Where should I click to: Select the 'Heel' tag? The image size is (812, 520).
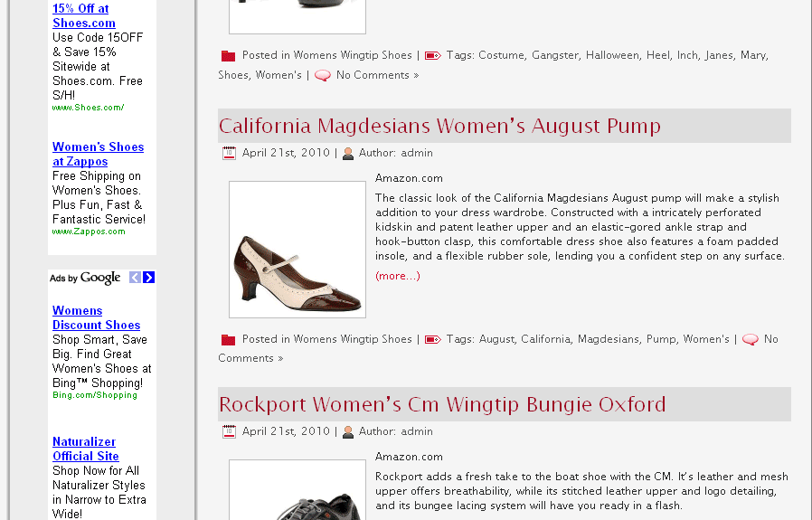point(657,55)
